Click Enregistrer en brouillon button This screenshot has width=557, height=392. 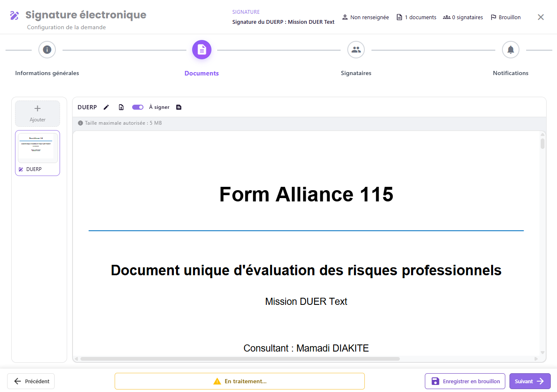(x=465, y=381)
